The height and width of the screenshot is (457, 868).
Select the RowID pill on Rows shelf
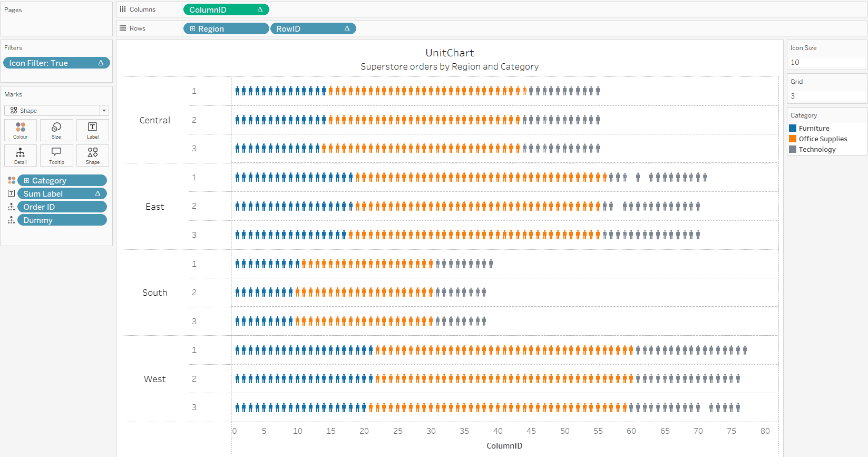(313, 28)
